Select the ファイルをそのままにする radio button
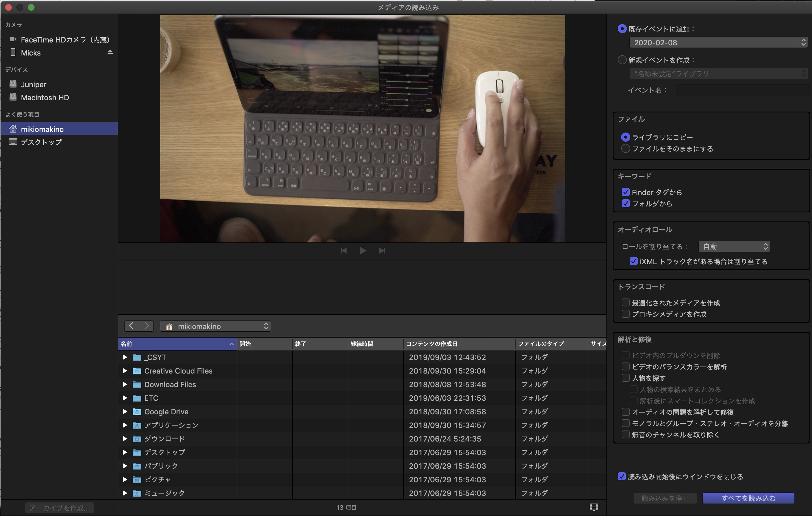 (625, 149)
